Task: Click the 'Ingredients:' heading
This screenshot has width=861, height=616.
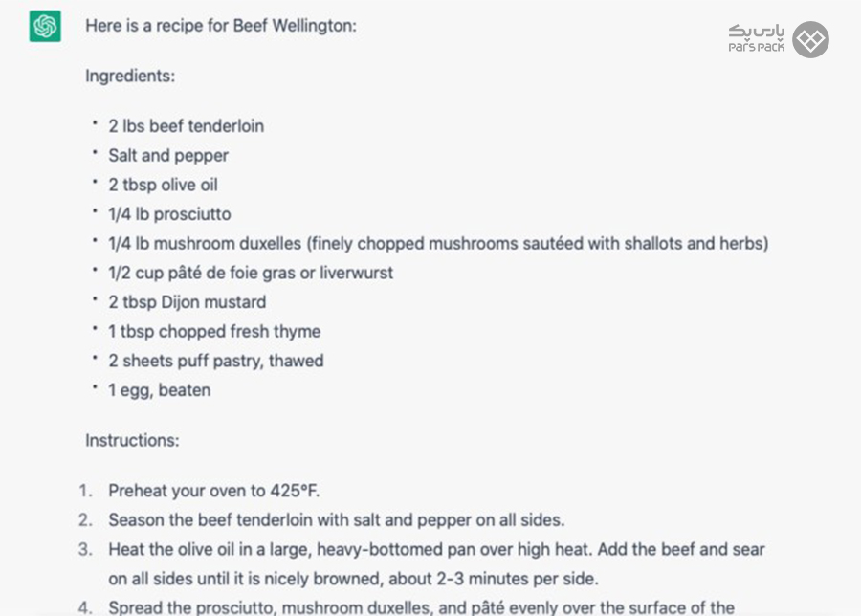Action: pos(130,76)
